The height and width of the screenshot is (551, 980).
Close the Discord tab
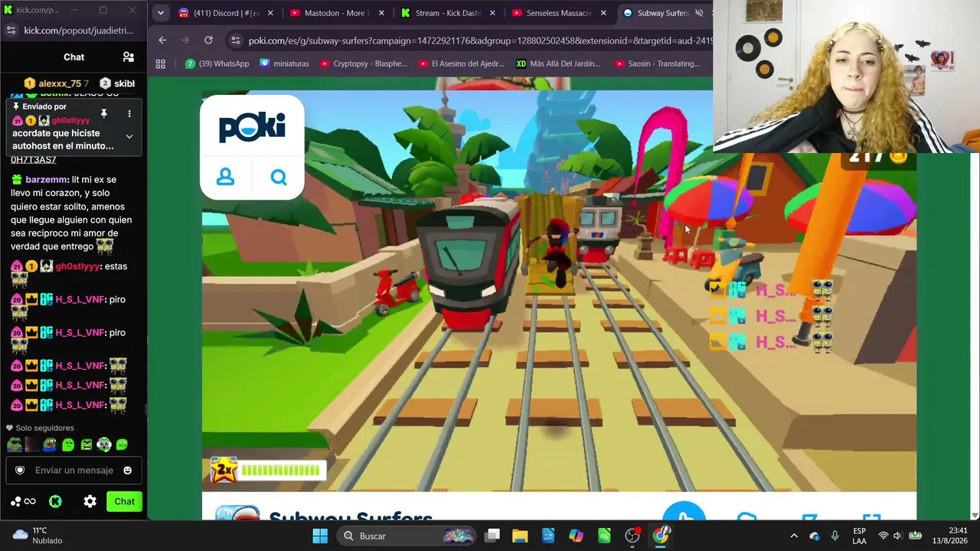[x=270, y=13]
